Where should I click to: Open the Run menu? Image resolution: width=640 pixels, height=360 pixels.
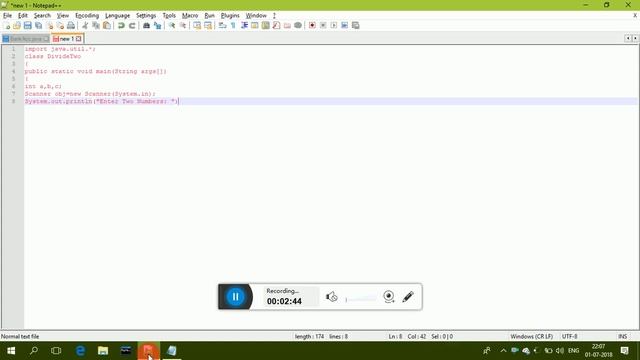(209, 16)
